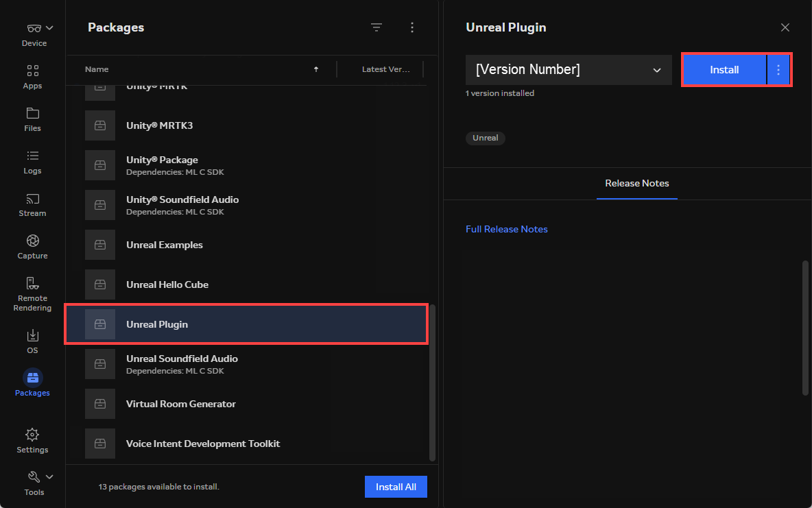Open the OS download section
The width and height of the screenshot is (812, 508).
point(32,341)
